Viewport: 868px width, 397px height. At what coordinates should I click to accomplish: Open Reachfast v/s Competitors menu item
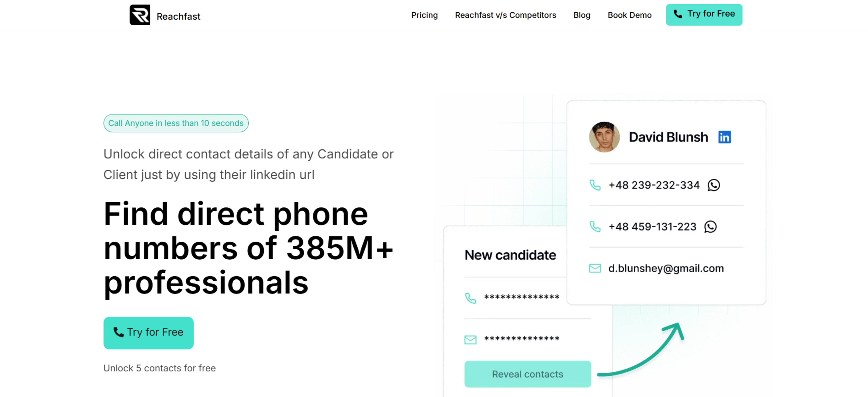505,15
